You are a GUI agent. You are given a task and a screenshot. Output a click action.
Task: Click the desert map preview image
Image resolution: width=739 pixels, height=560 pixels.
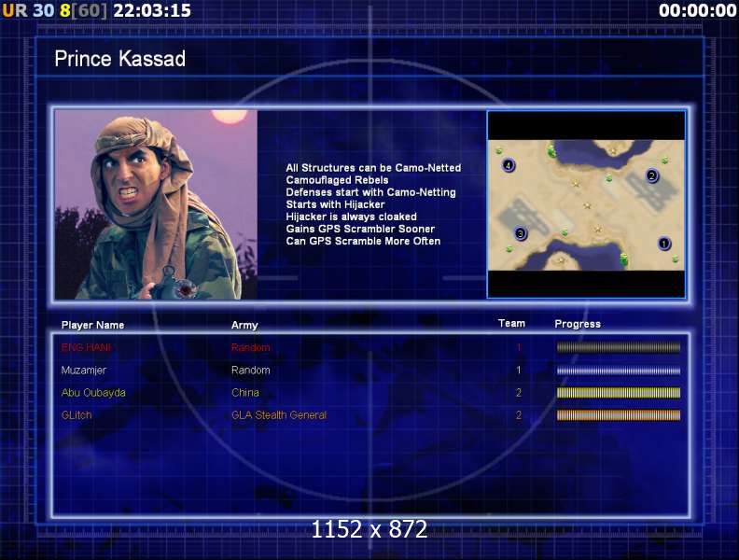[586, 205]
